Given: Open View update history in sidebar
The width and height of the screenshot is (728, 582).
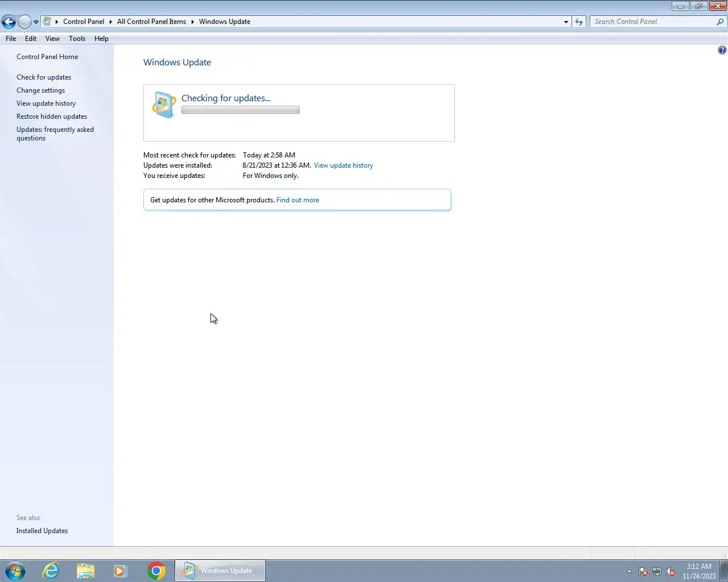Looking at the screenshot, I should point(46,103).
